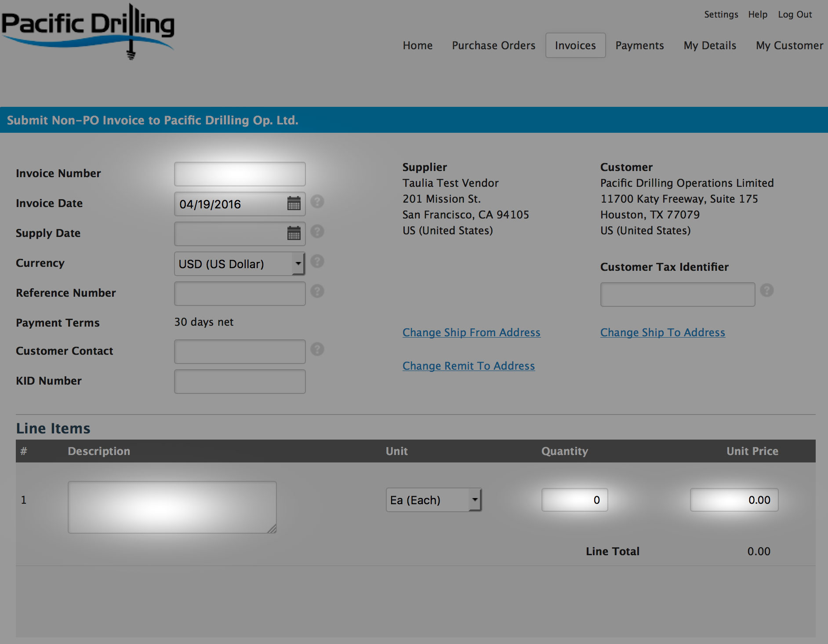Focus the Invoice Number field
This screenshot has width=828, height=644.
pyautogui.click(x=240, y=174)
